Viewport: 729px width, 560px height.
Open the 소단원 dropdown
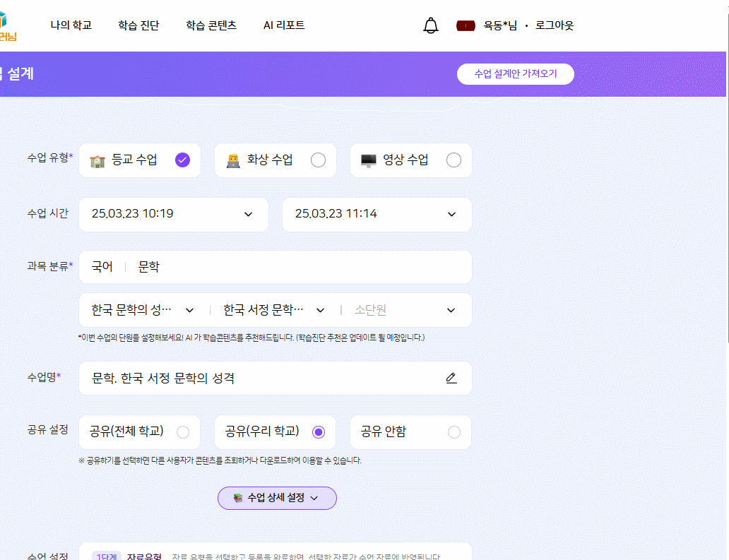(405, 310)
